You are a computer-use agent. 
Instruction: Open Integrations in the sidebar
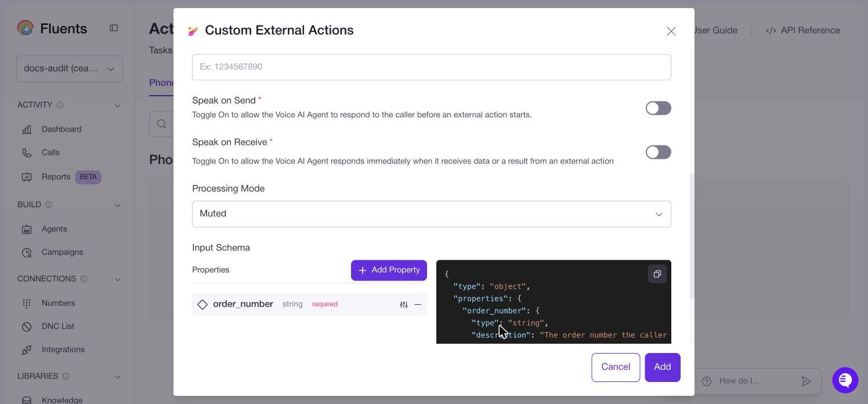tap(63, 350)
